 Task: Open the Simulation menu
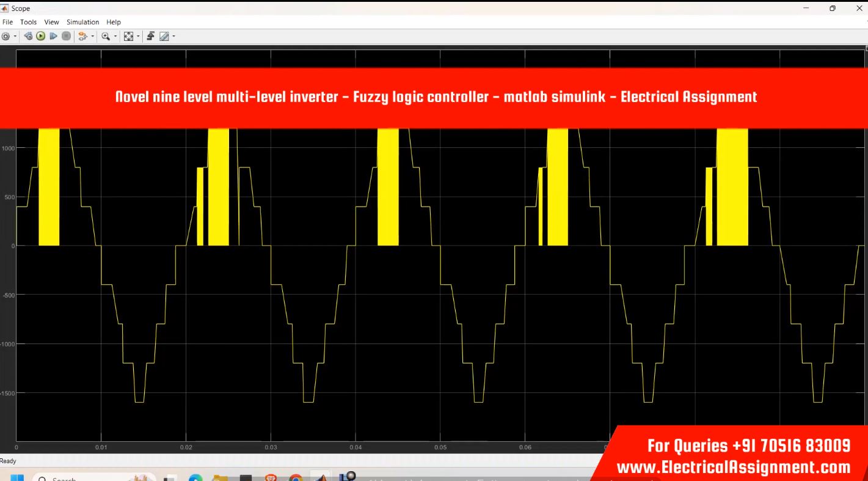[82, 22]
